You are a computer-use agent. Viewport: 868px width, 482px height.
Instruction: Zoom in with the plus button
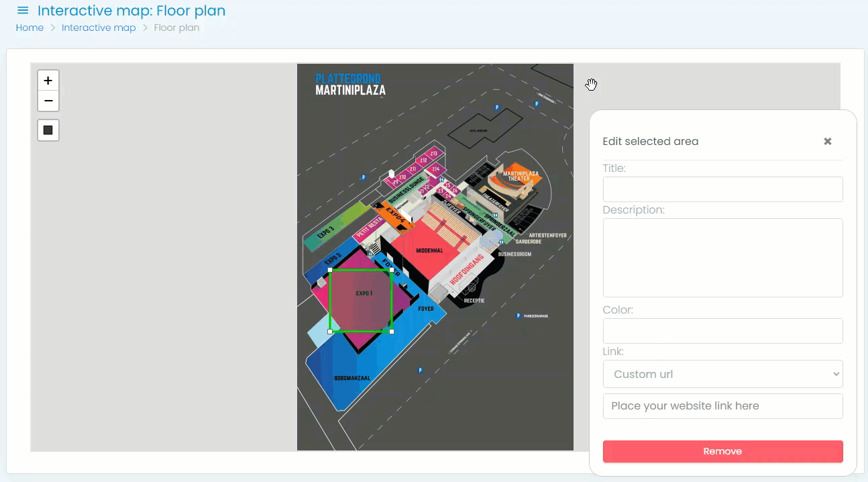(x=48, y=81)
